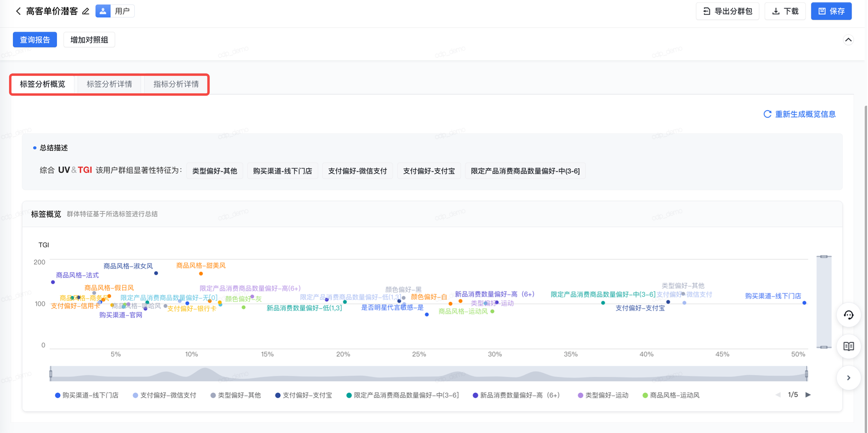The image size is (868, 433).
Task: Click the pencil edit icon next to title
Action: point(85,11)
